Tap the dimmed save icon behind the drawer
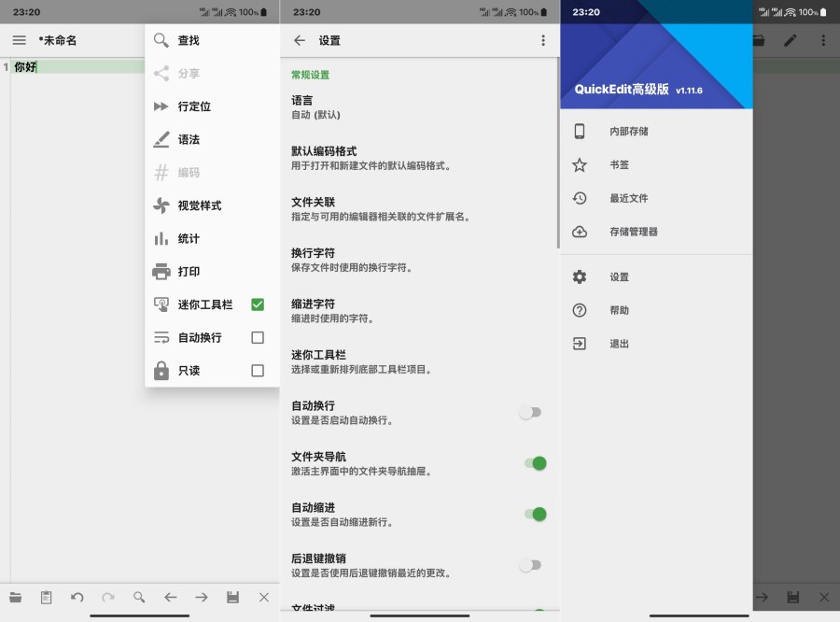The width and height of the screenshot is (840, 622). (792, 598)
